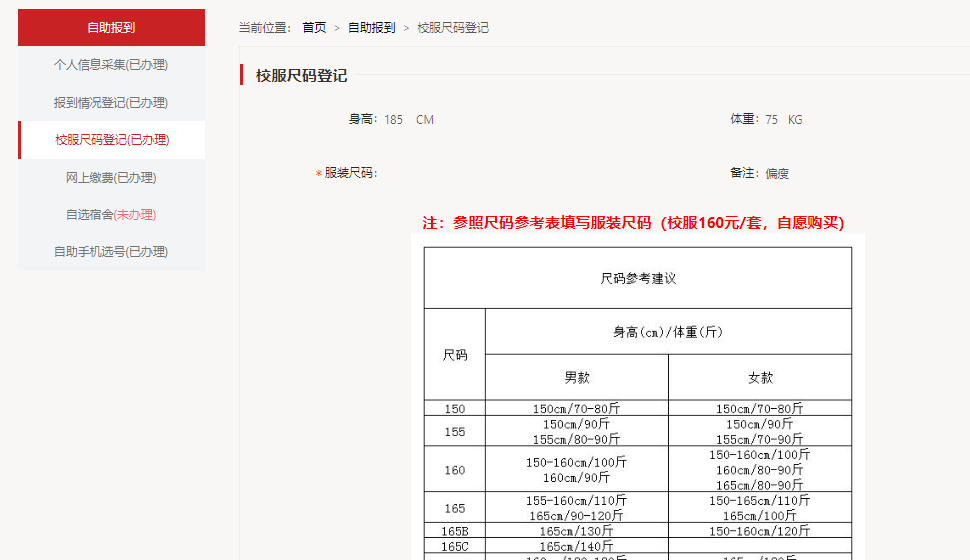Image resolution: width=970 pixels, height=560 pixels.
Task: Open 自选宿舍 (未办理) sidebar item
Action: (111, 215)
